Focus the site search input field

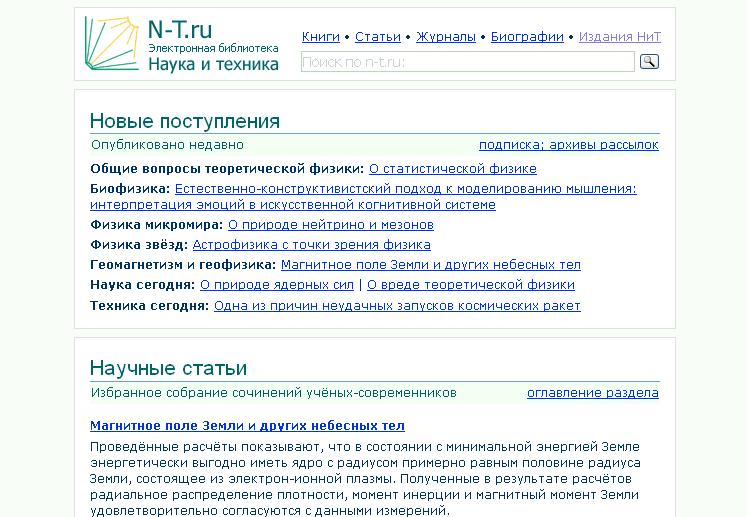[x=467, y=62]
